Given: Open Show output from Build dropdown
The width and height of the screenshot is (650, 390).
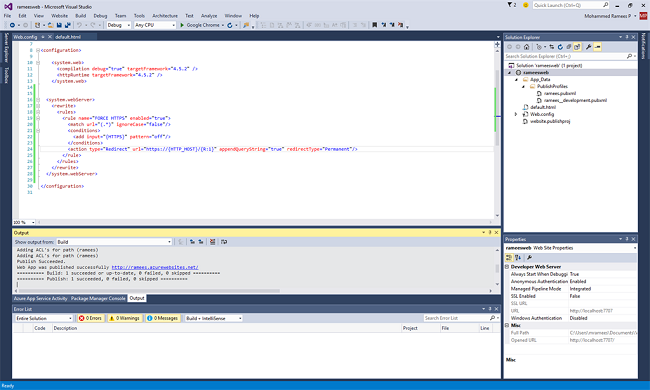Looking at the screenshot, I should click(114, 242).
